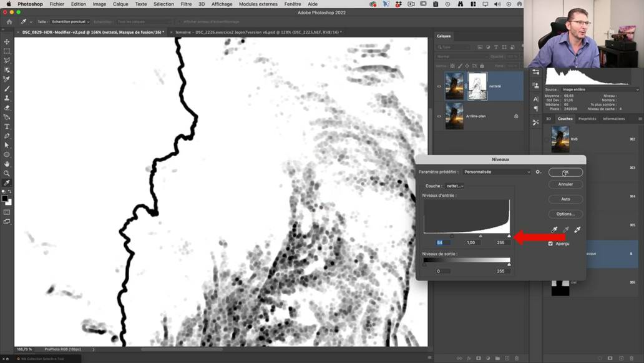The width and height of the screenshot is (644, 363).
Task: Select the RVB channel thumbnail in Couches
Action: click(x=560, y=139)
